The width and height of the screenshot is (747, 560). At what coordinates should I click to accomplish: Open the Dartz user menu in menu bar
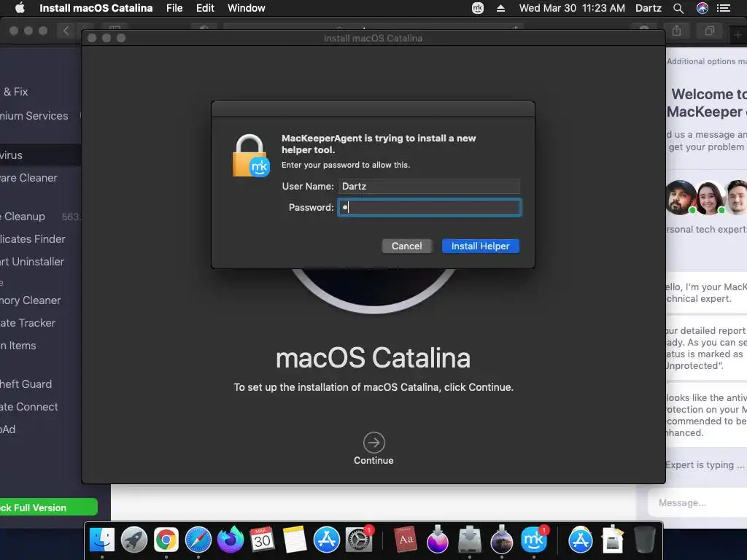[x=649, y=8]
